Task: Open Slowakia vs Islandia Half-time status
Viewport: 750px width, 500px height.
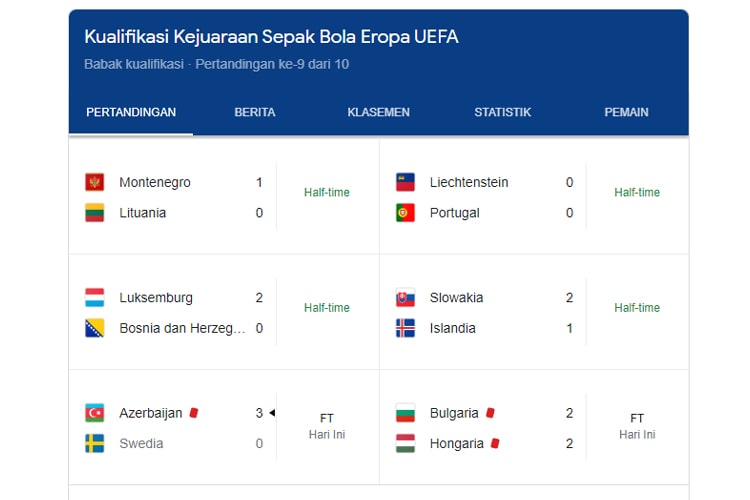Action: [637, 308]
